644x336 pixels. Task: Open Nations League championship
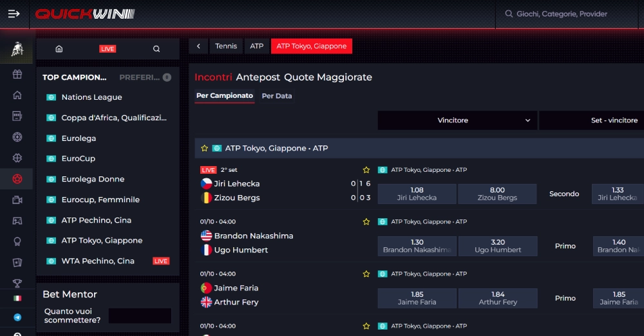tap(91, 97)
